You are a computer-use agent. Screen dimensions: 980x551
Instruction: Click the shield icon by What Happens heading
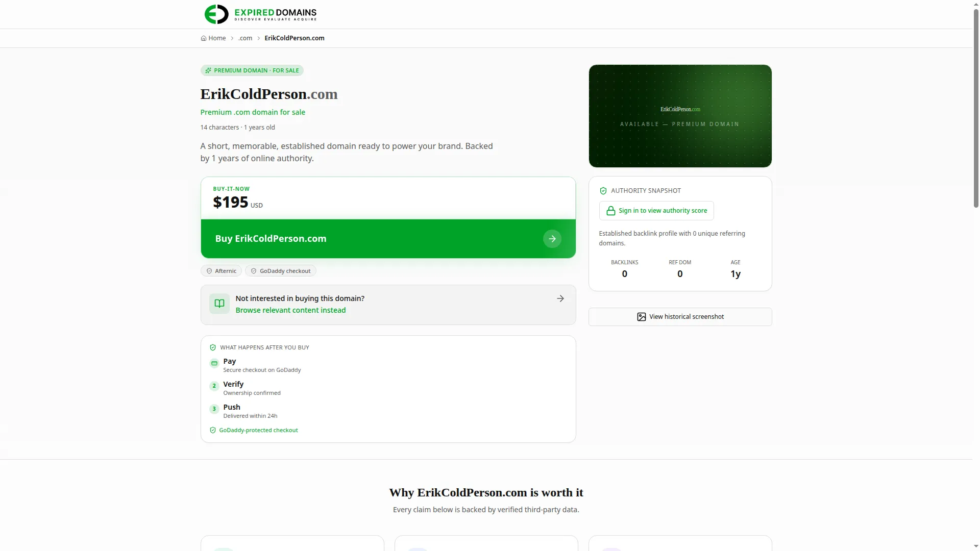[213, 347]
